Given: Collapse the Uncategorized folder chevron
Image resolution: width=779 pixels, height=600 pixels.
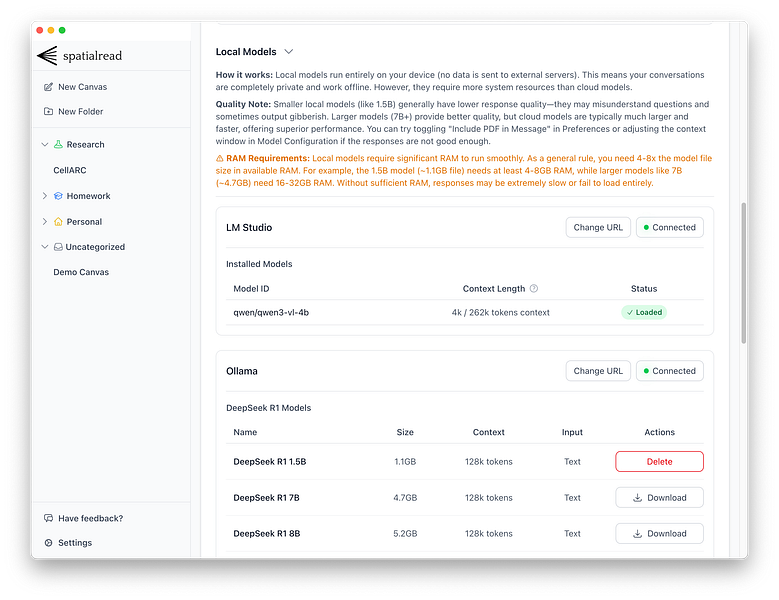Looking at the screenshot, I should pos(45,247).
